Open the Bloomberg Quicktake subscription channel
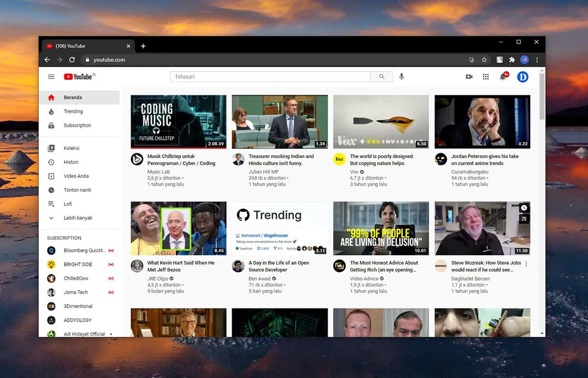Image resolution: width=588 pixels, height=378 pixels. (x=84, y=250)
